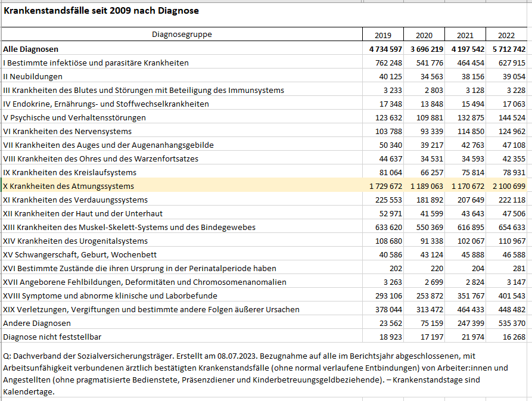Select the 'Alle Diagnosen' row label

(31, 49)
